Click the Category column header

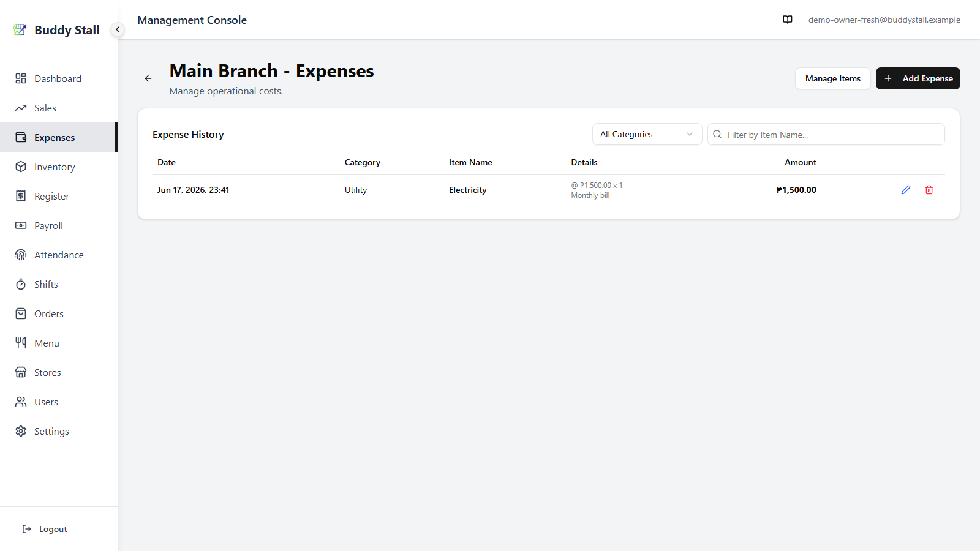pyautogui.click(x=363, y=162)
